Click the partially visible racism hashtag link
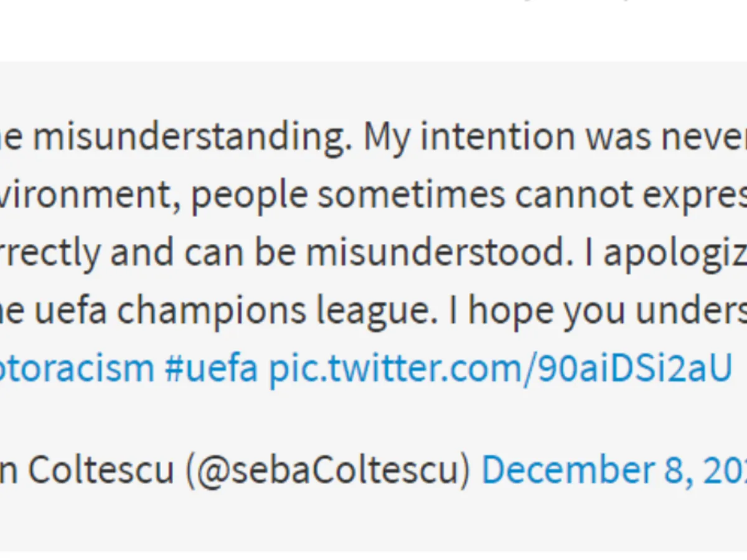747x560 pixels. point(77,368)
